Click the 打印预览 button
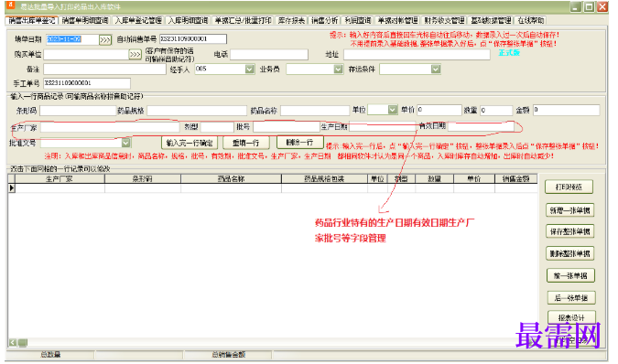618x364 pixels. click(569, 187)
